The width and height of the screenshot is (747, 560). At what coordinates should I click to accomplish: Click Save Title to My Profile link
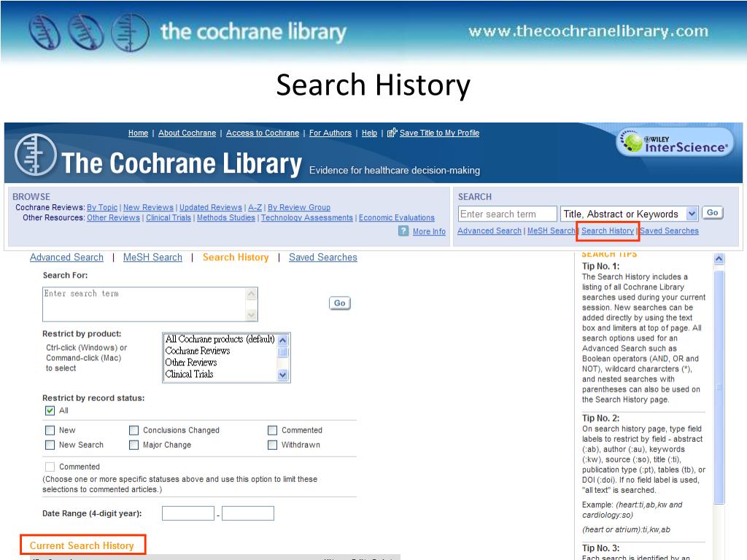439,133
